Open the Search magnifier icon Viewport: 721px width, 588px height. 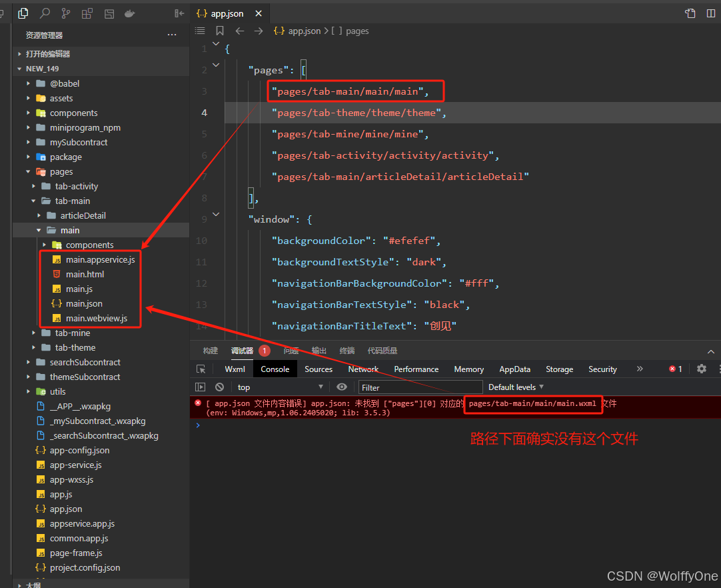(x=45, y=13)
